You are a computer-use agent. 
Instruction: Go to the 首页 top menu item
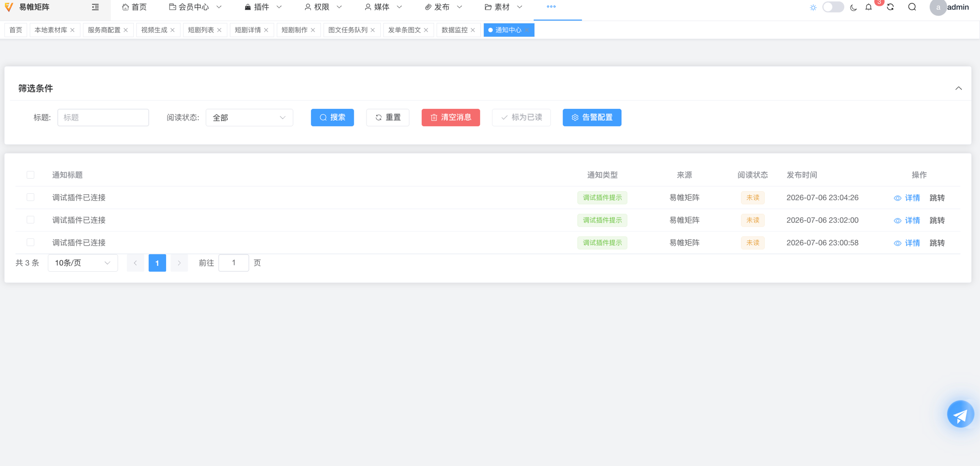click(134, 7)
